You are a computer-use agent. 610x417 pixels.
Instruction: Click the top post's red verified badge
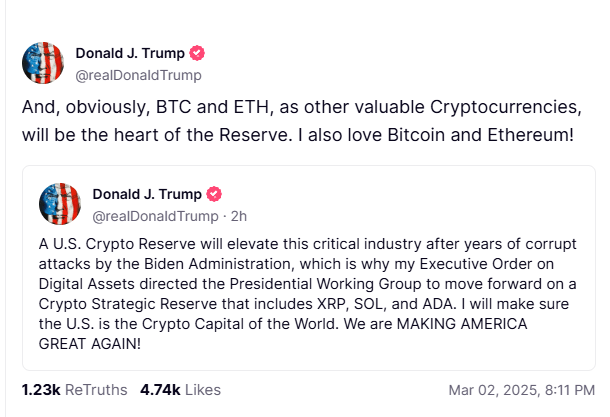(x=197, y=53)
